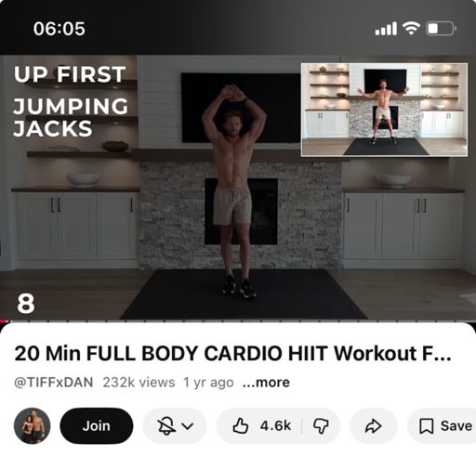Image resolution: width=476 pixels, height=456 pixels.
Task: Tap the 232k views label
Action: (x=139, y=383)
